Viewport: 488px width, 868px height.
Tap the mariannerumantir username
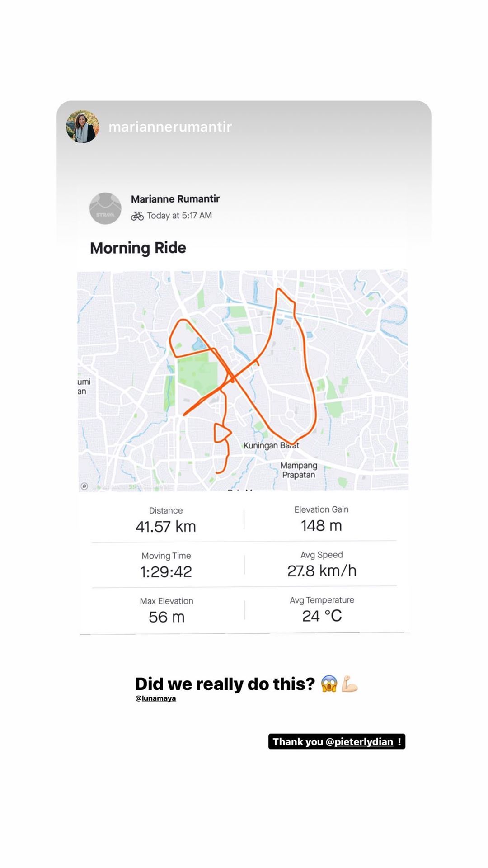point(170,127)
